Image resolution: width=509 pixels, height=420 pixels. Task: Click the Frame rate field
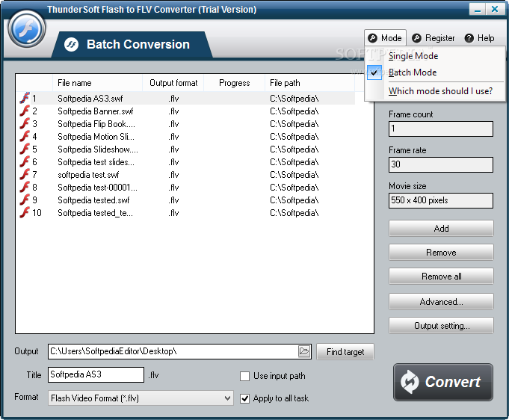(x=441, y=164)
